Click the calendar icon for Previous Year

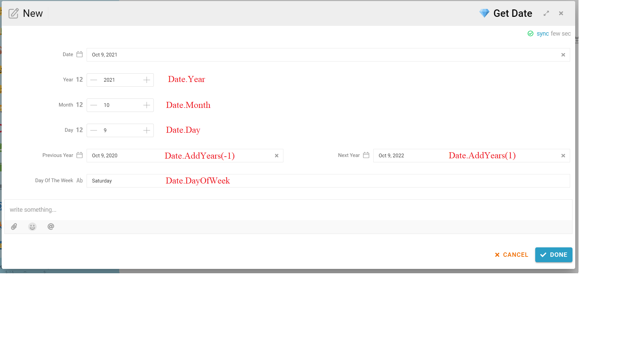click(x=80, y=155)
